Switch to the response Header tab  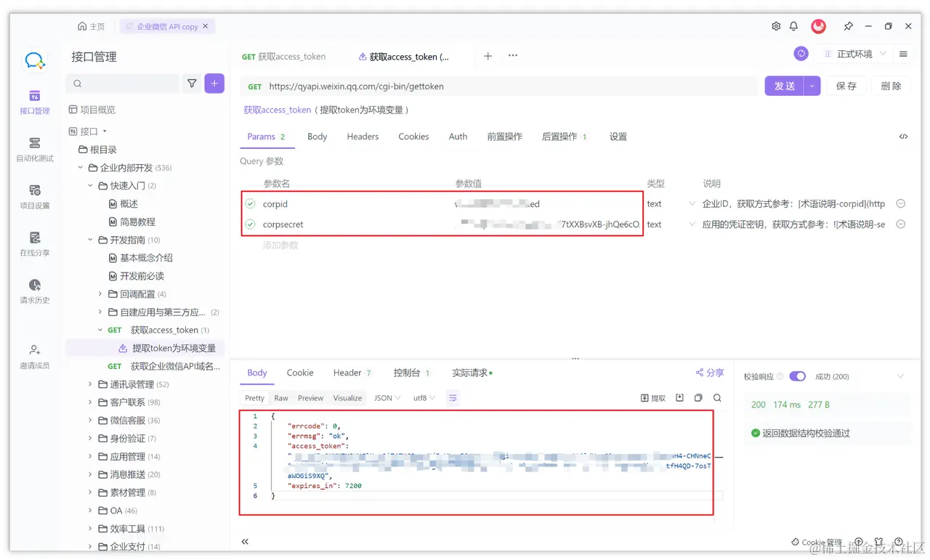pyautogui.click(x=352, y=373)
